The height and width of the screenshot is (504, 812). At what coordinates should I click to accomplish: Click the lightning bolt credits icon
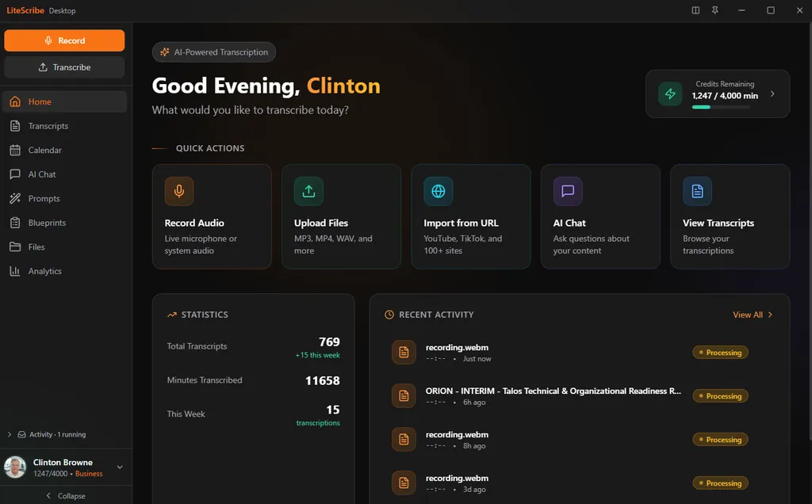click(670, 94)
